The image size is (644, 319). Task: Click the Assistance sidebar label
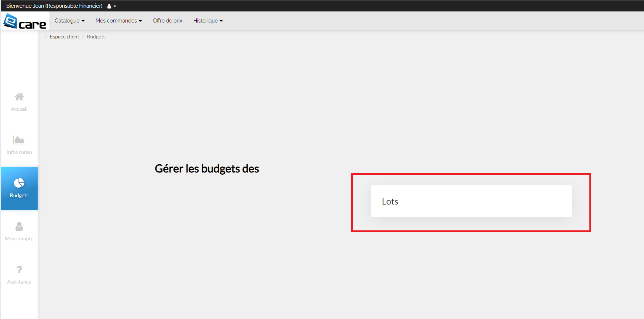click(19, 282)
